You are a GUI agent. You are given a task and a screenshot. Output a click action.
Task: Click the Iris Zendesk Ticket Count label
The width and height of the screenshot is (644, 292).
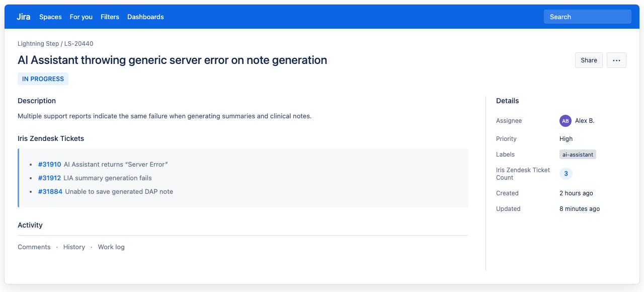coord(523,174)
